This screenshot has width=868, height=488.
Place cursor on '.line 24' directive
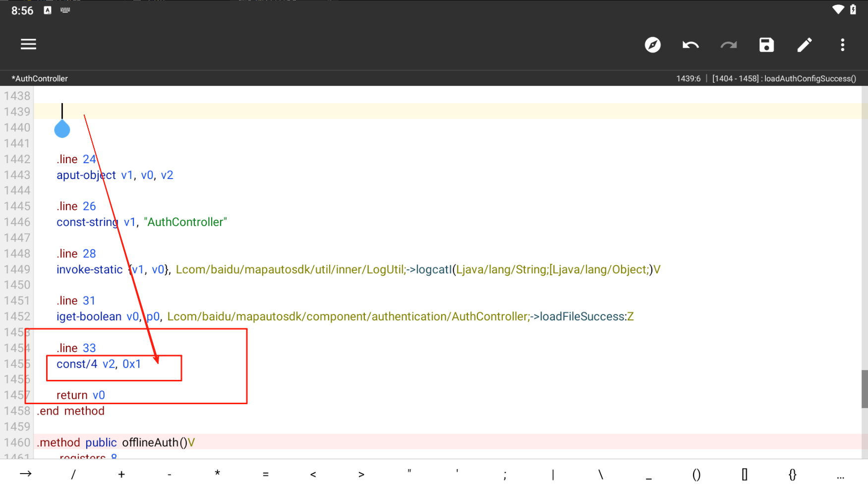76,159
